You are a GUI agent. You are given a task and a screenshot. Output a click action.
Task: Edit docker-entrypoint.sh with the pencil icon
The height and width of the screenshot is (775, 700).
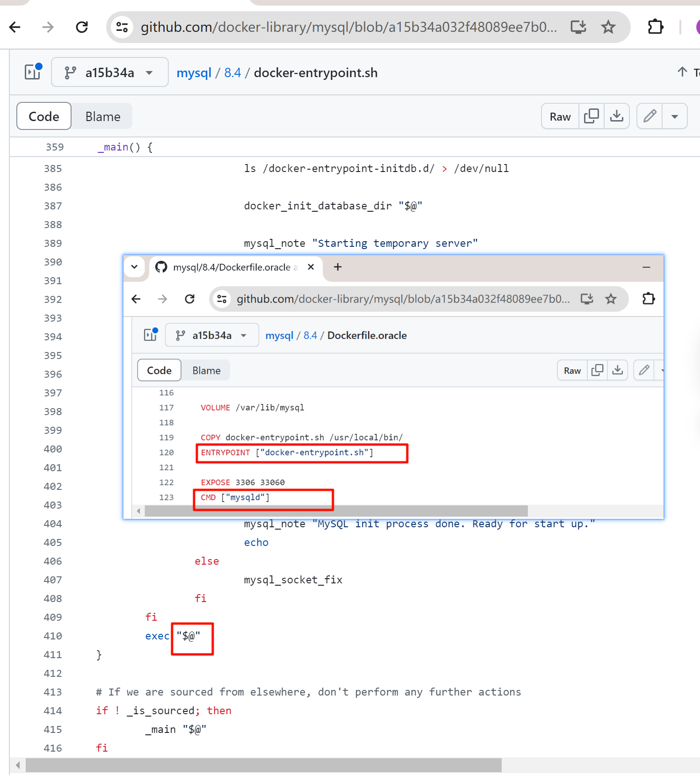tap(649, 116)
